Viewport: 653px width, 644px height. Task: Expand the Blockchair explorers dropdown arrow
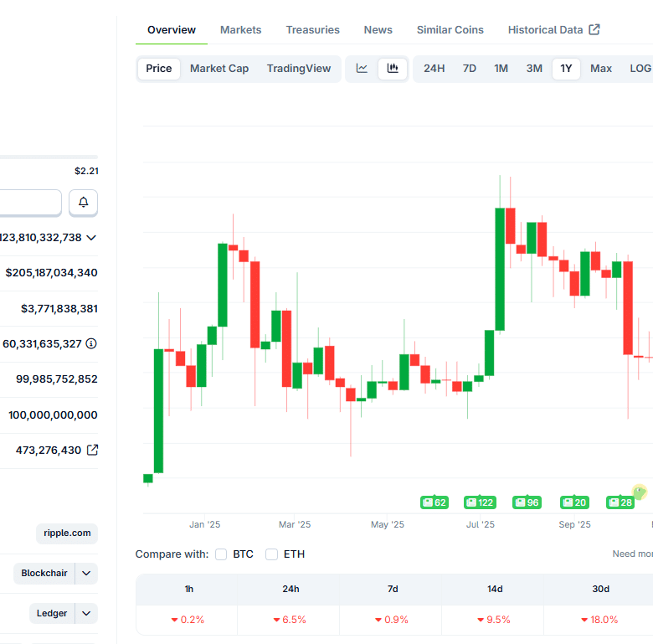tap(86, 573)
